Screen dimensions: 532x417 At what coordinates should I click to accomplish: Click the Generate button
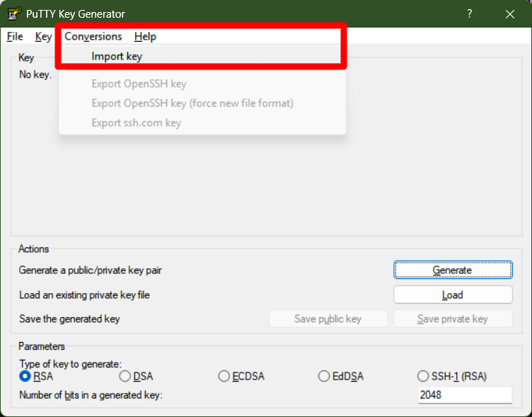[453, 270]
